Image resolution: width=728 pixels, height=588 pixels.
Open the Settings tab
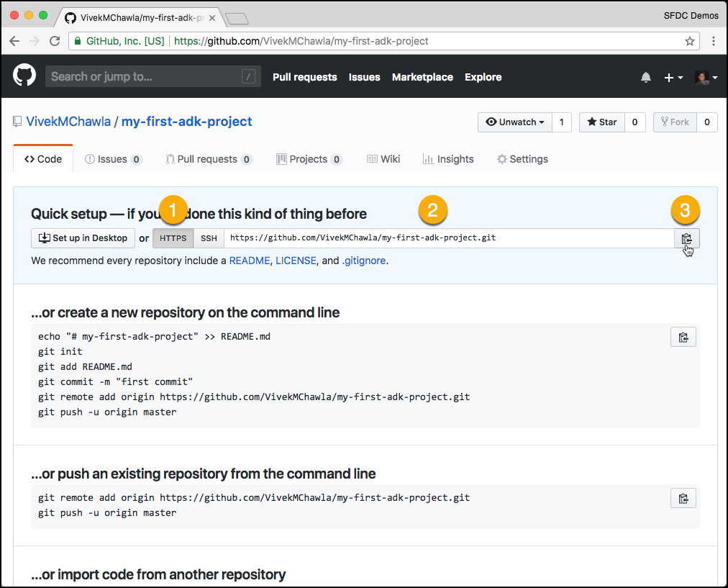(522, 159)
